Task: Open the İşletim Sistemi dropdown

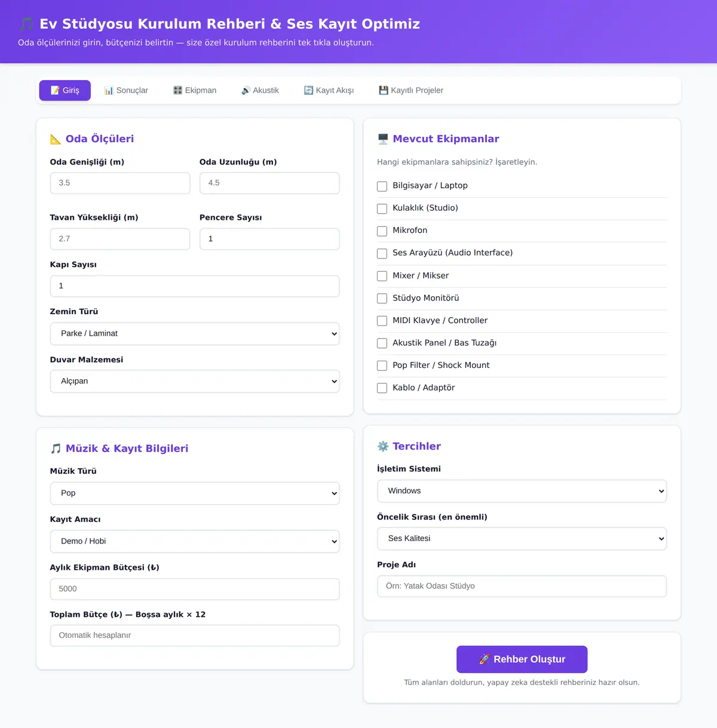Action: coord(522,491)
